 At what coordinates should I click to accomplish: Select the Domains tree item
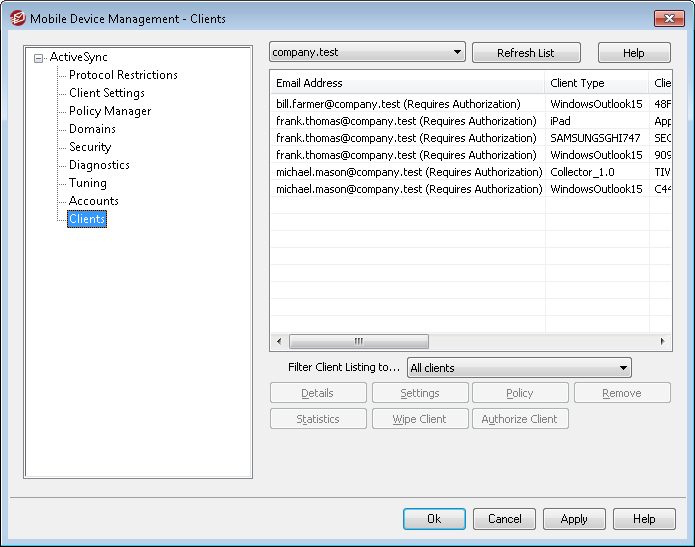pos(92,129)
